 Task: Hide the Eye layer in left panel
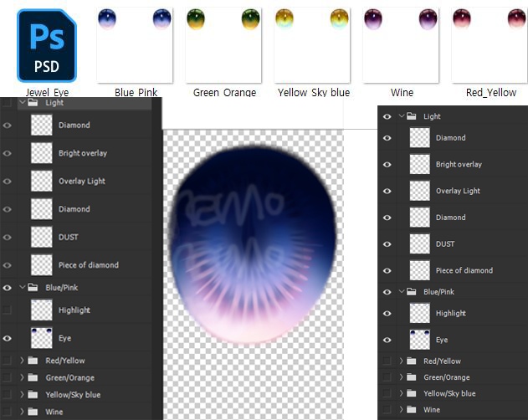coord(7,338)
